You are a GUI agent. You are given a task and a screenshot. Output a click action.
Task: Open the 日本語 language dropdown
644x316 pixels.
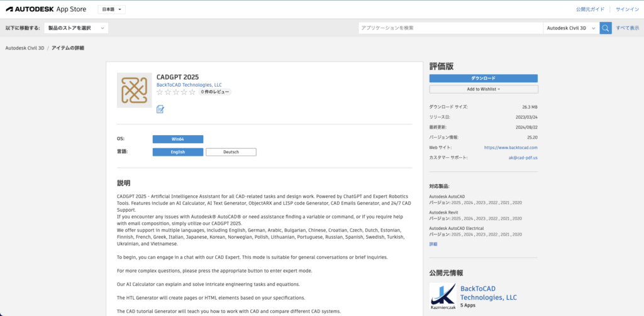coord(112,9)
